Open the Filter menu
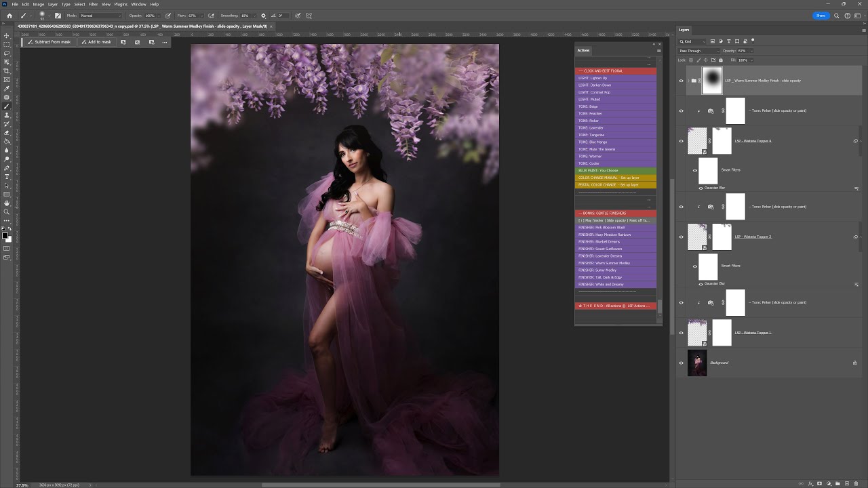868x488 pixels. [x=94, y=4]
